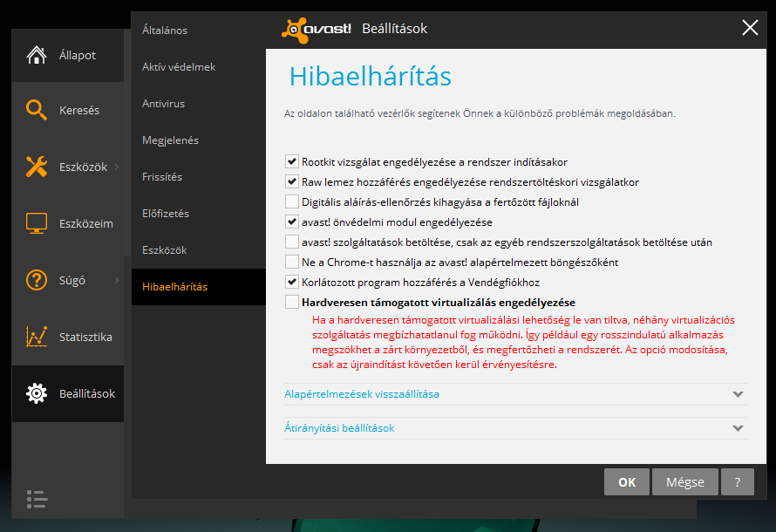Select the Hibaelhárítás settings tab
The image size is (776, 532).
coord(199,287)
